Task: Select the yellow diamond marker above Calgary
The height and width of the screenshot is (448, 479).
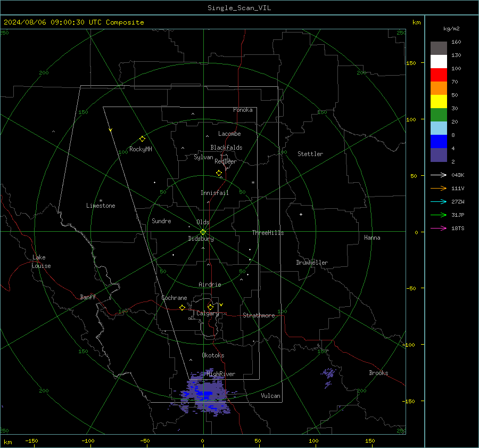Action: pyautogui.click(x=210, y=307)
